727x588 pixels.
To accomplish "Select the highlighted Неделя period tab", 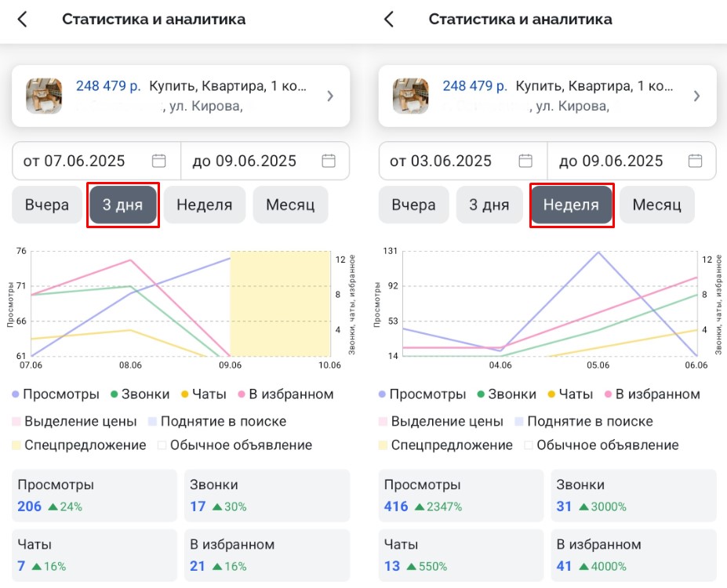I will tap(571, 205).
